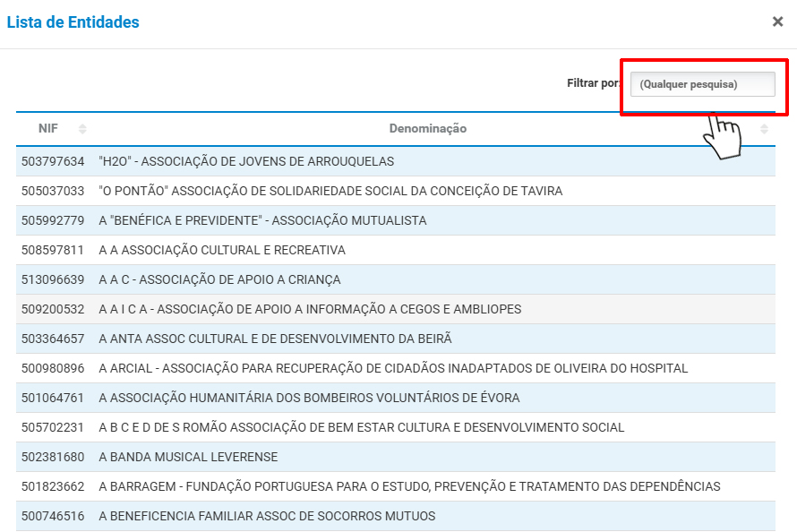Image resolution: width=797 pixels, height=532 pixels.
Task: Pick A Barragem Fundação Portuguesa entry
Action: 409,487
